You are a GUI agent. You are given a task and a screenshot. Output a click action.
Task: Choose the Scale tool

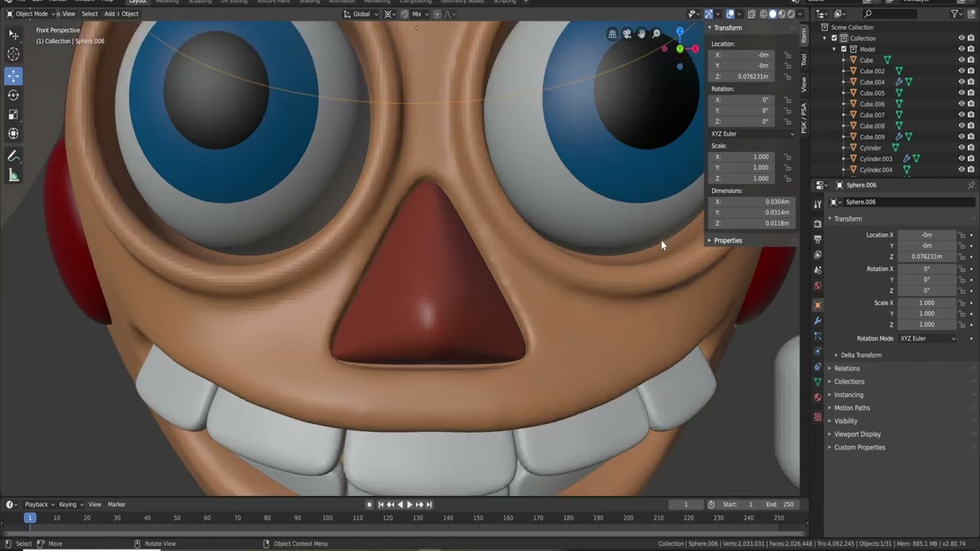click(x=14, y=115)
